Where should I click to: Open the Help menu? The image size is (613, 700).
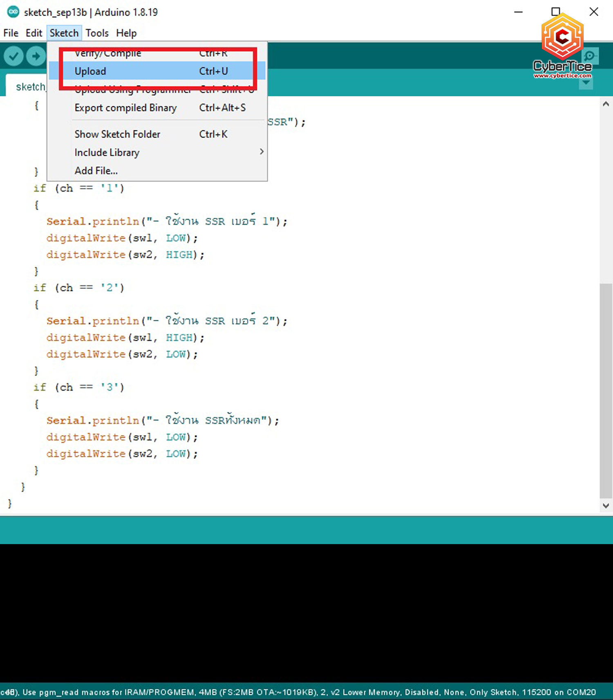(x=126, y=33)
